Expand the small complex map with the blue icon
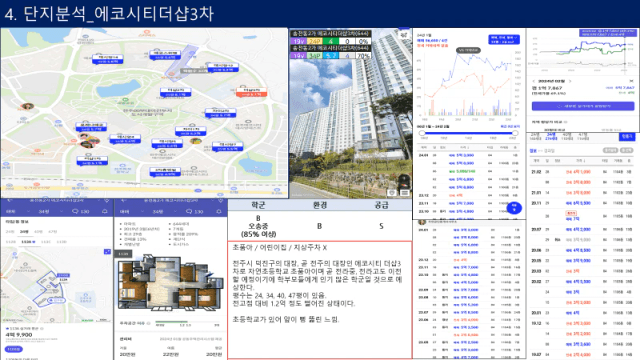The width and height of the screenshot is (640, 360). point(107,252)
